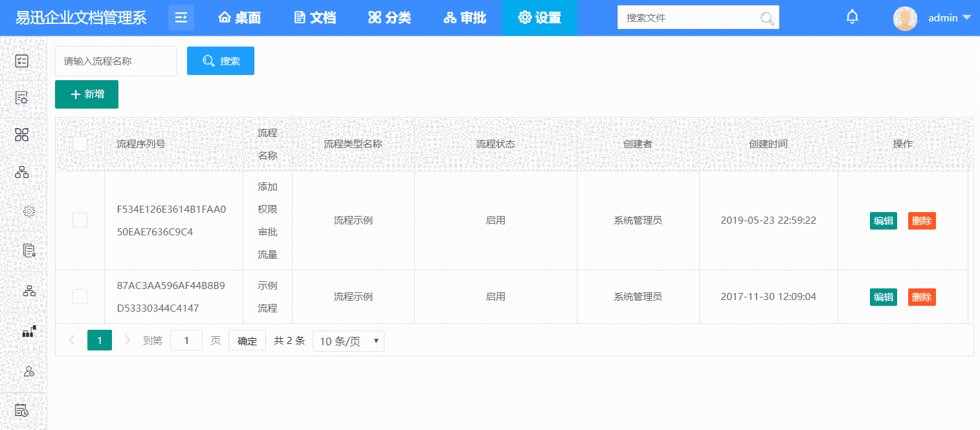Click the gear settings icon in the sidebar

[x=28, y=211]
